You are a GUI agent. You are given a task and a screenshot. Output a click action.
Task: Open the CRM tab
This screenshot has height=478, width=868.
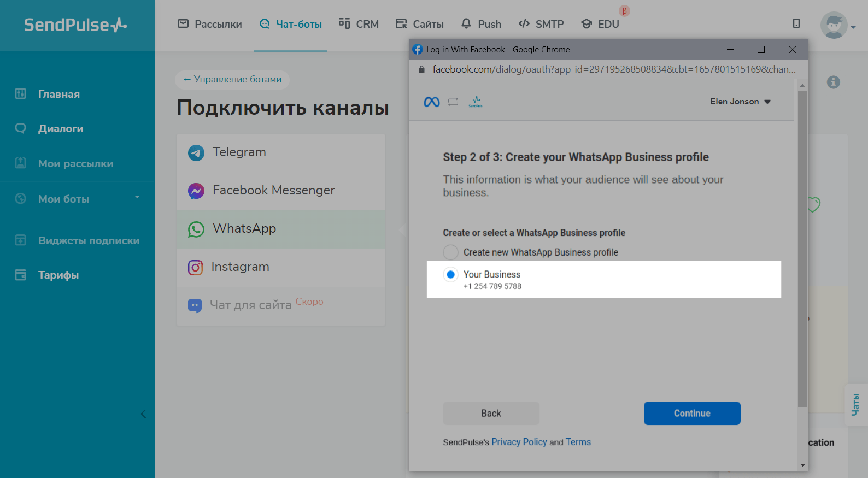(x=359, y=24)
